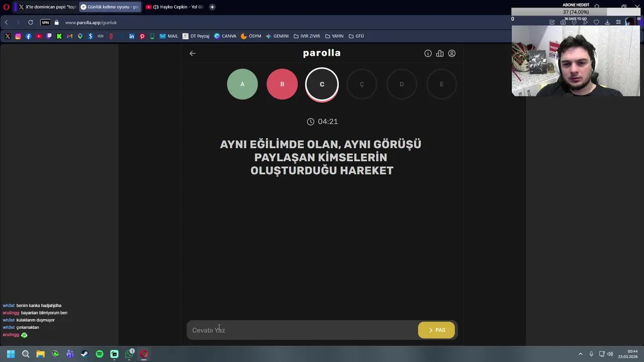This screenshot has width=644, height=362.
Task: Open the parolla info icon
Action: [x=428, y=53]
